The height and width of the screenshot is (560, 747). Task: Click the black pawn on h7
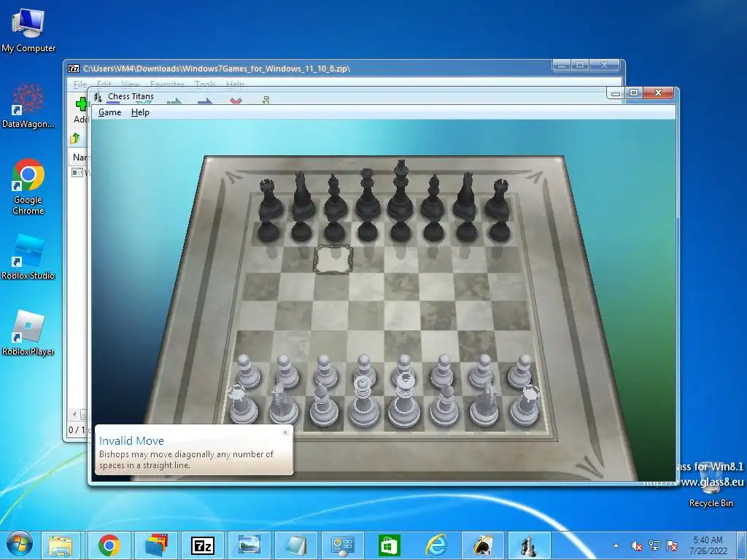click(499, 230)
